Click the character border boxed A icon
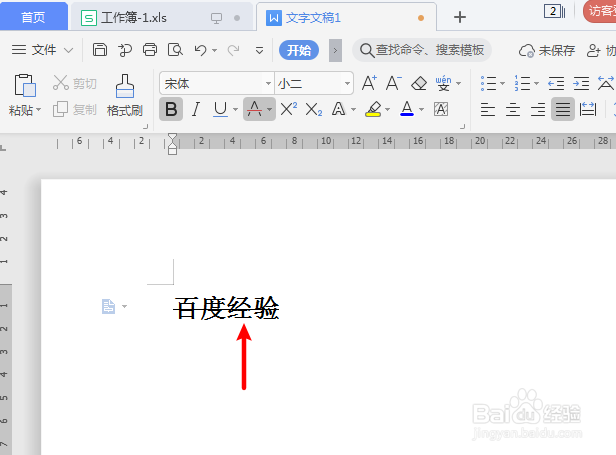616x455 pixels. [441, 109]
